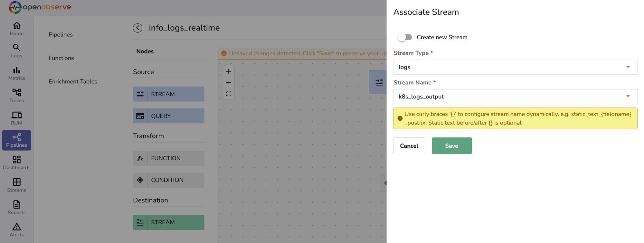The image size is (644, 243).
Task: Open the Traces section
Action: point(16,96)
